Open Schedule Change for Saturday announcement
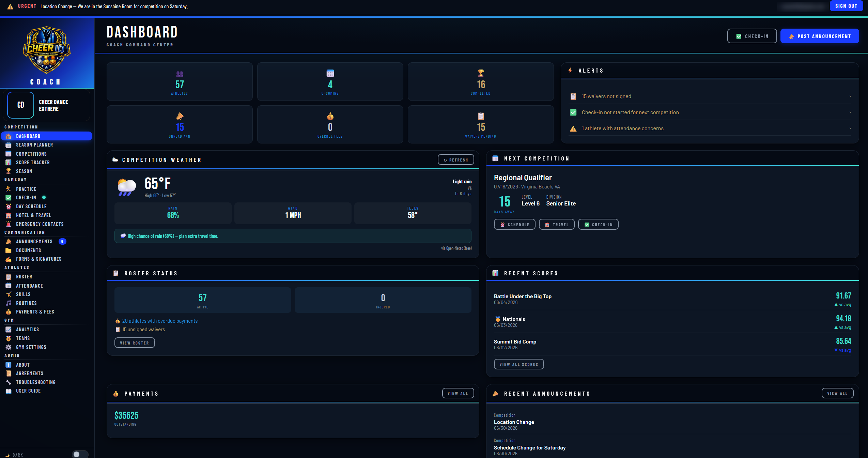This screenshot has width=868, height=458. click(x=672, y=447)
